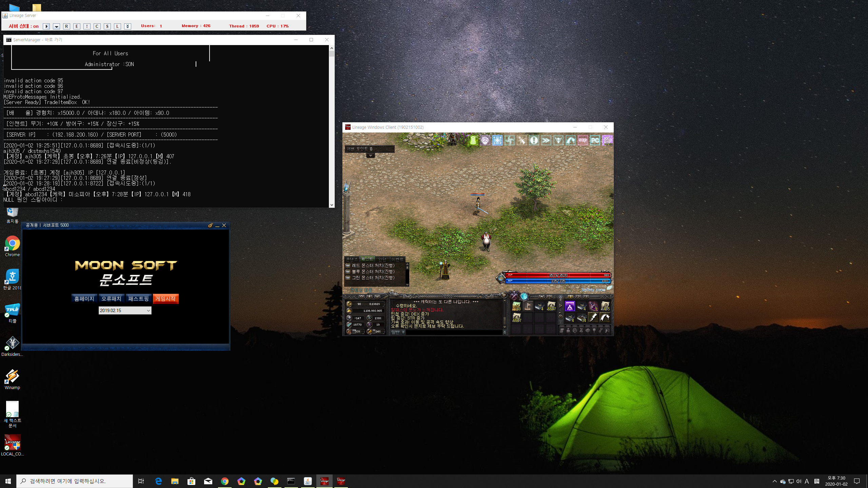Select quick slot page 1
Screen dimensions: 868x488
tap(571, 297)
